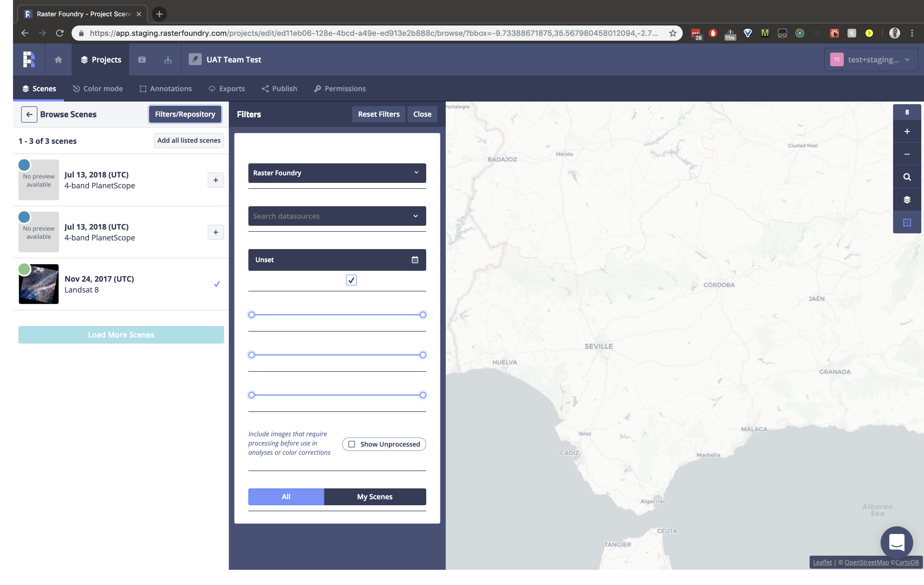Switch to My Scenes toggle
This screenshot has height=585, width=924.
click(375, 497)
